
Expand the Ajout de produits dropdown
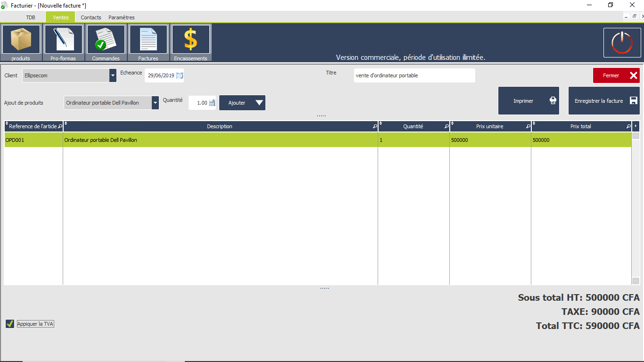click(x=155, y=103)
